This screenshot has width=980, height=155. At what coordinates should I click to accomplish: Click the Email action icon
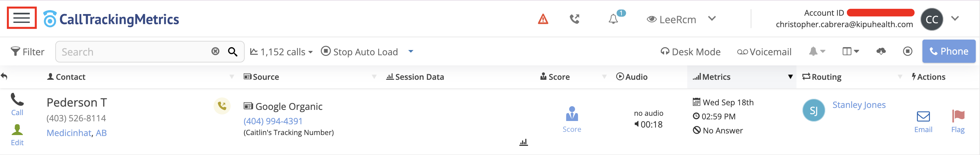923,120
